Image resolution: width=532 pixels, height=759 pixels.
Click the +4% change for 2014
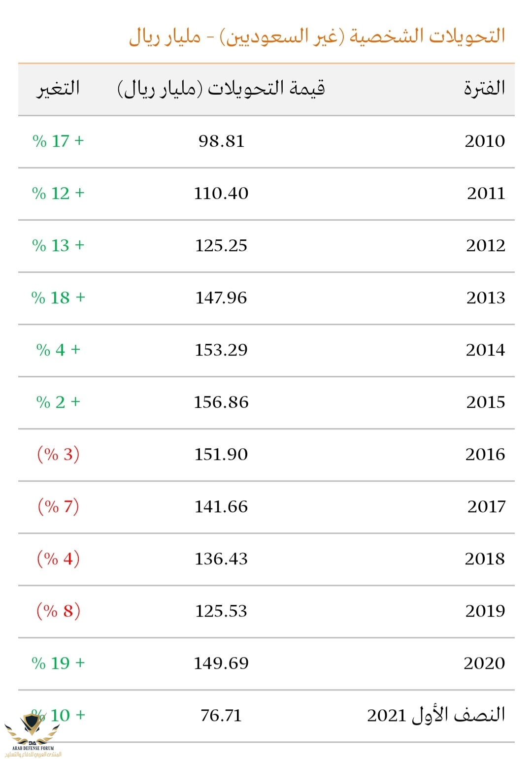point(59,350)
